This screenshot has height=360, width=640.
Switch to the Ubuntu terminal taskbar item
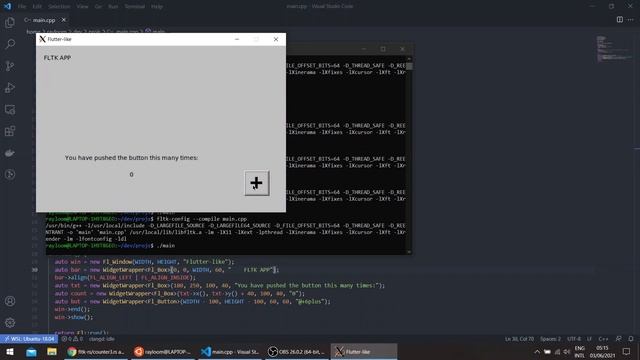coord(162,351)
